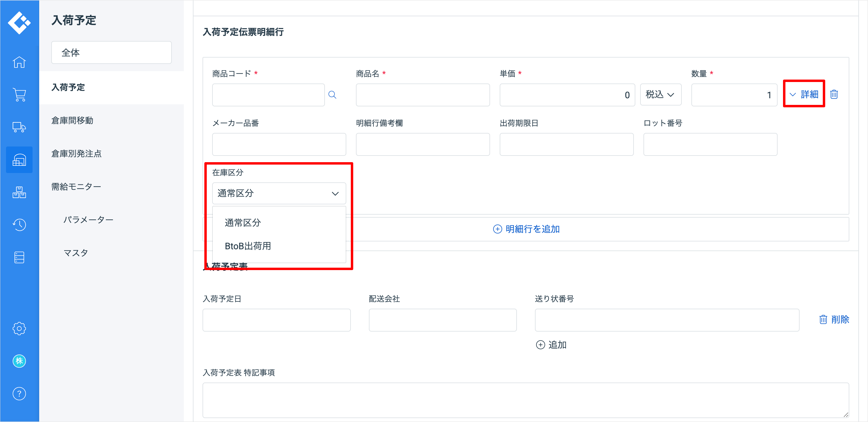Screen dimensions: 868x422
Task: Select BtoB出荷用 from the list
Action: (x=248, y=246)
